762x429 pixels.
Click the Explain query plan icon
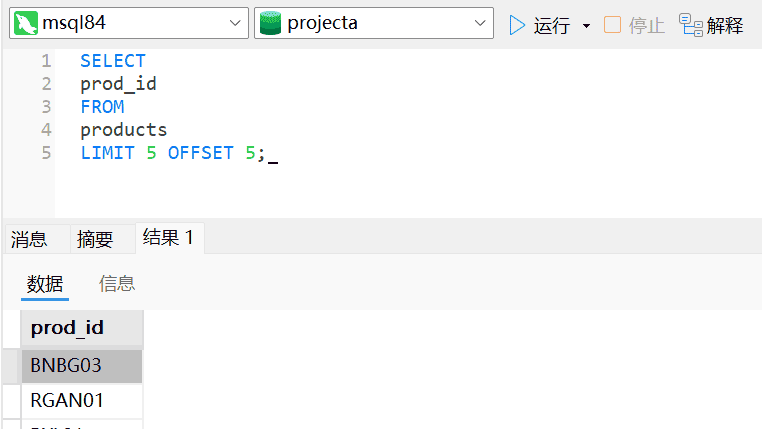tap(690, 24)
